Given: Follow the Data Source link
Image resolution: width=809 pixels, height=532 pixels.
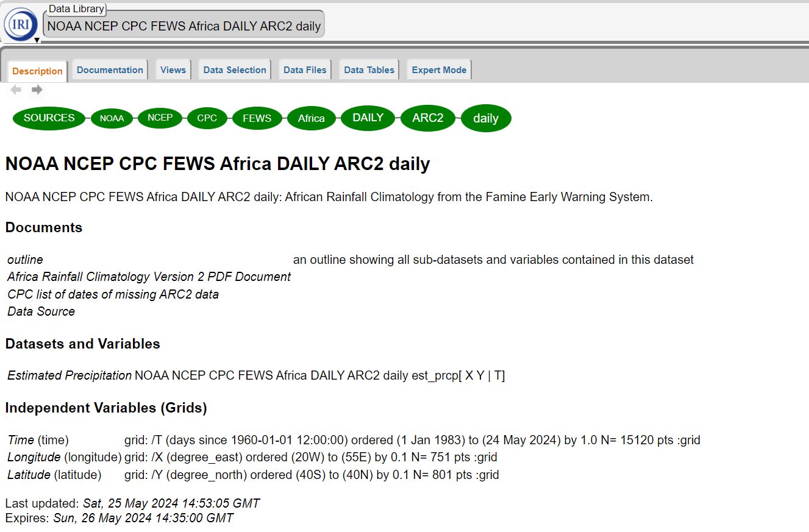Looking at the screenshot, I should pos(41,311).
